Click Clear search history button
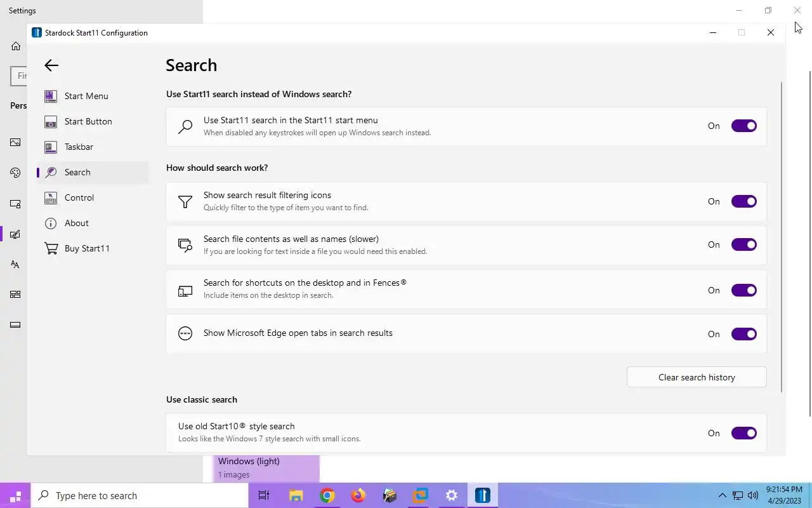Viewport: 812px width, 508px height. (697, 377)
